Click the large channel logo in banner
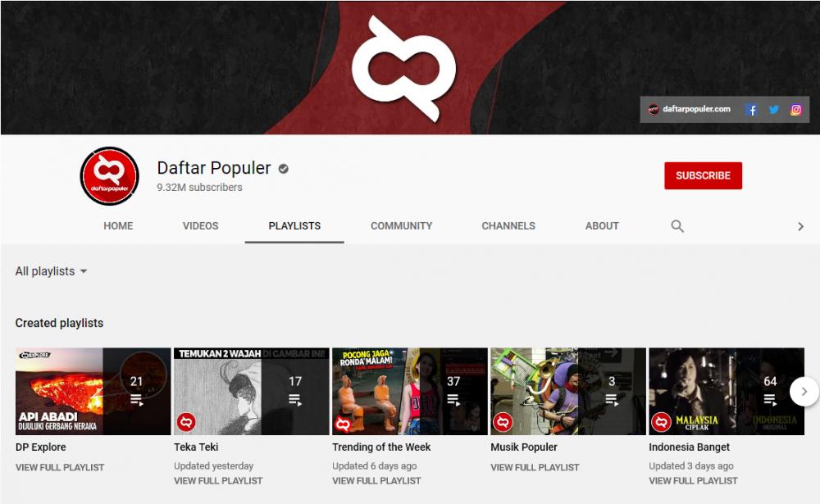The width and height of the screenshot is (820, 504). pos(403,69)
